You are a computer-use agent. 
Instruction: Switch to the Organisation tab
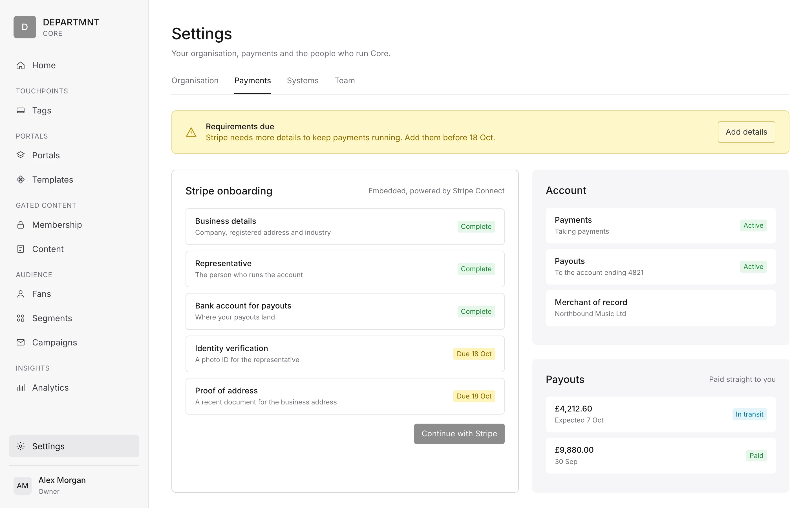click(195, 81)
